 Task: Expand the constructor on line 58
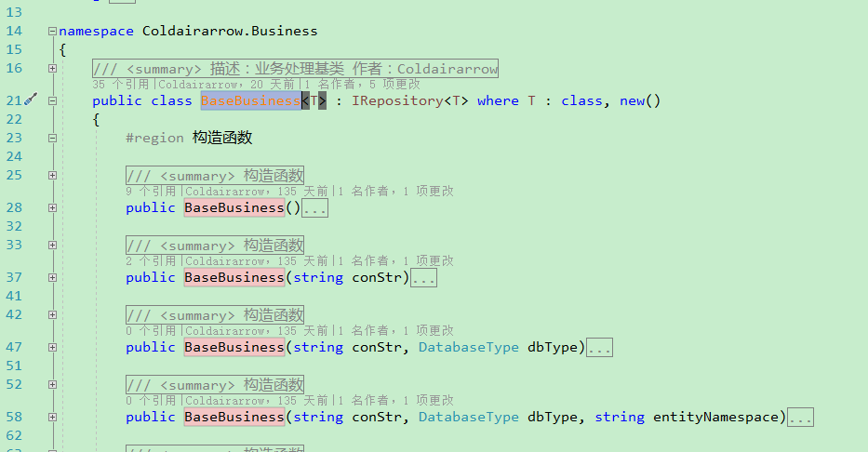(x=52, y=418)
